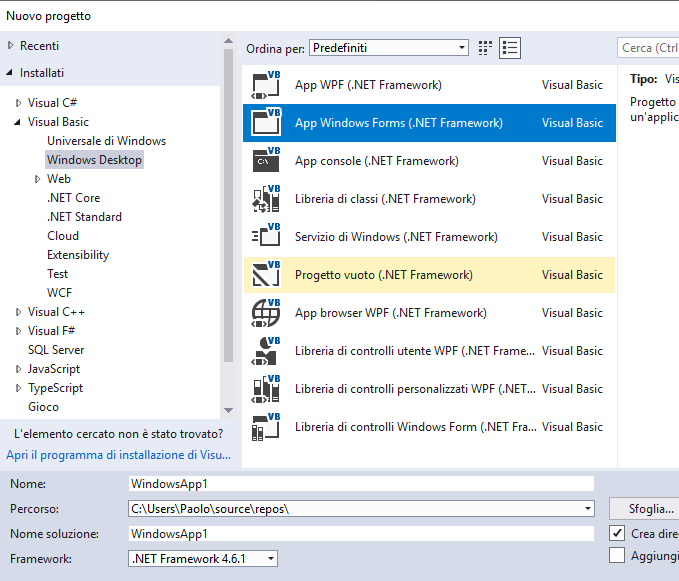
Task: Select Cloud category
Action: [63, 236]
